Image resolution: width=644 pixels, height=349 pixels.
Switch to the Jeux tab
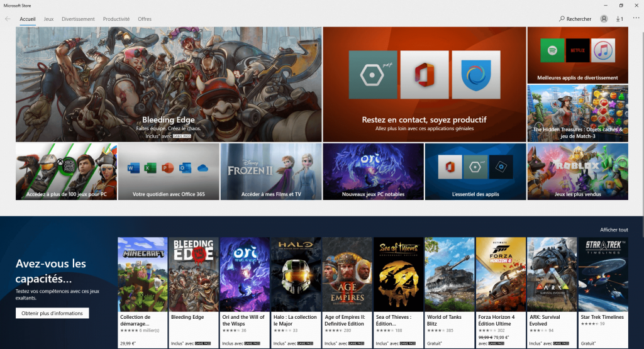click(48, 19)
